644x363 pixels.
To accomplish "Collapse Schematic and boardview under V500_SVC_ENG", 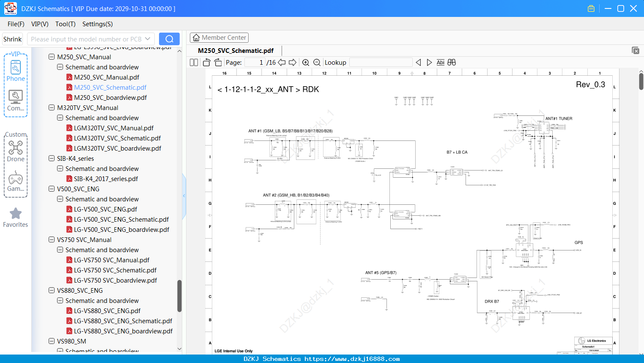I will 60,199.
